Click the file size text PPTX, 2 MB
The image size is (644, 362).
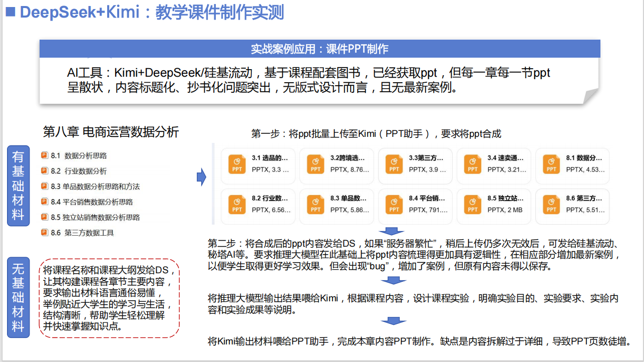coord(505,210)
